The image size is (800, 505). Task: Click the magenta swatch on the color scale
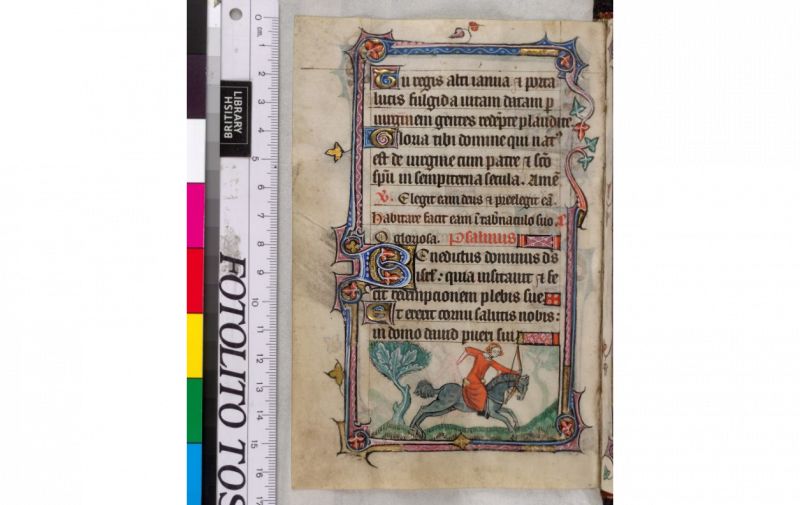(x=194, y=215)
